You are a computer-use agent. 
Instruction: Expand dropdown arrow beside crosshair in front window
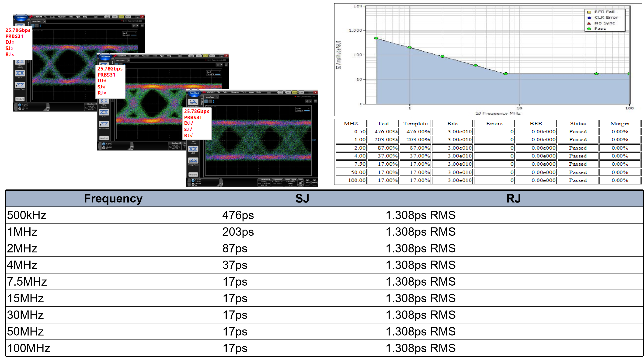pyautogui.click(x=310, y=101)
